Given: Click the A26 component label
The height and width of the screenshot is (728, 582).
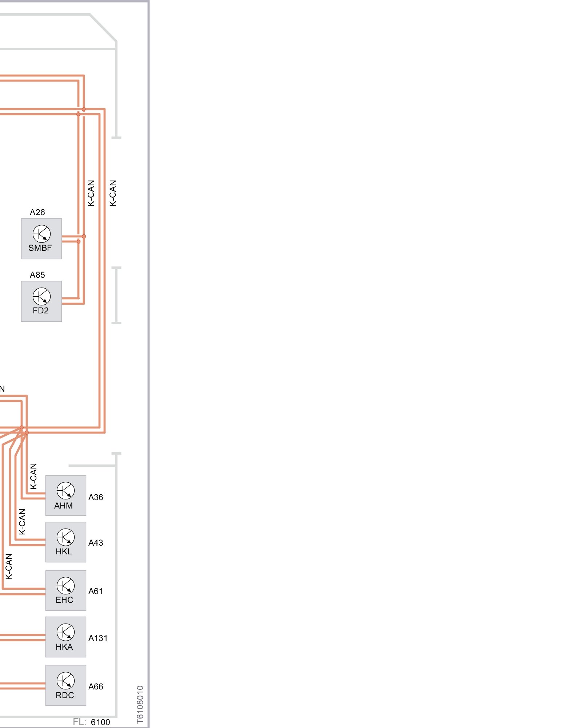Looking at the screenshot, I should (37, 212).
